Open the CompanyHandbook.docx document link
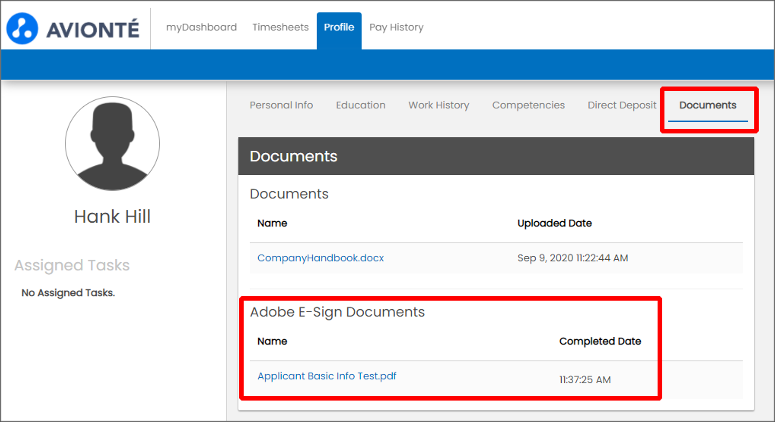 point(320,258)
